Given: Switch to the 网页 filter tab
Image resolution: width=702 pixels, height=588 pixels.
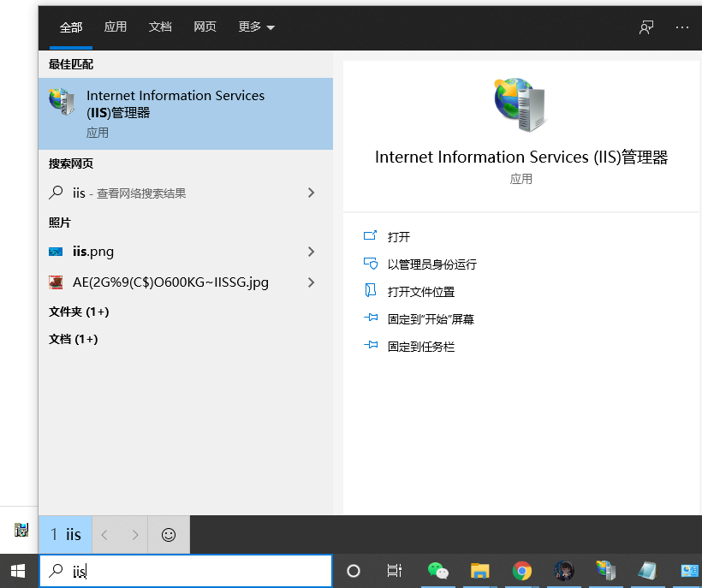Looking at the screenshot, I should pyautogui.click(x=205, y=27).
